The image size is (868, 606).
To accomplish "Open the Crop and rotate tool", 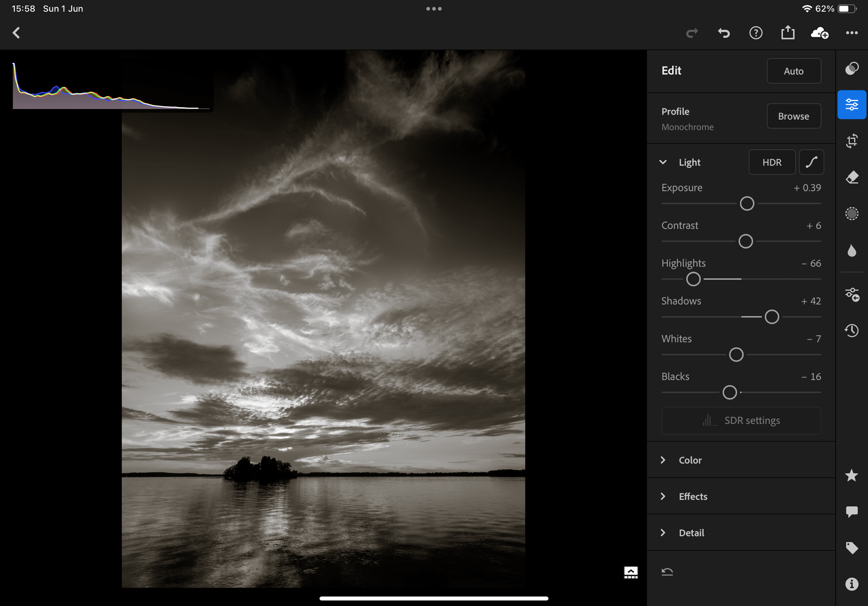I will click(x=852, y=141).
